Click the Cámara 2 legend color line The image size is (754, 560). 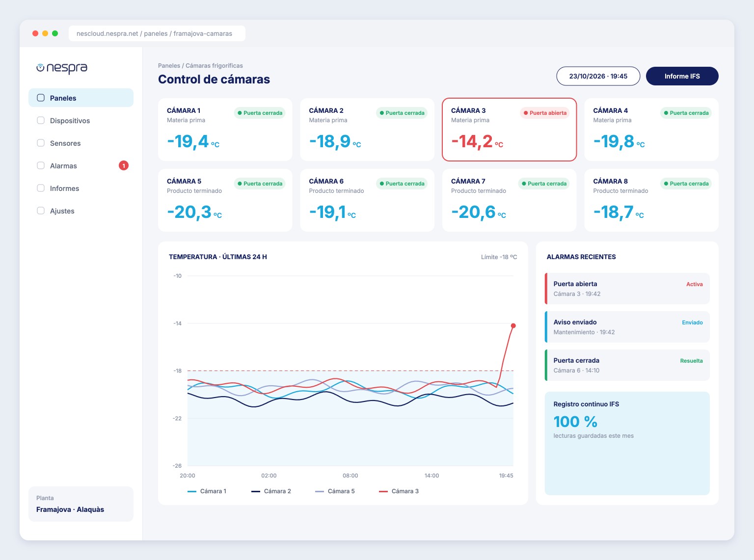[256, 491]
